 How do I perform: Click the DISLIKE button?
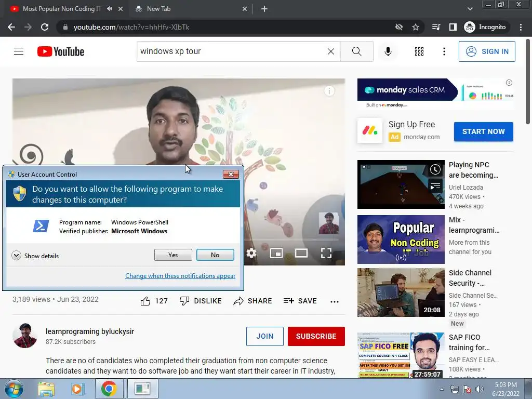point(201,301)
